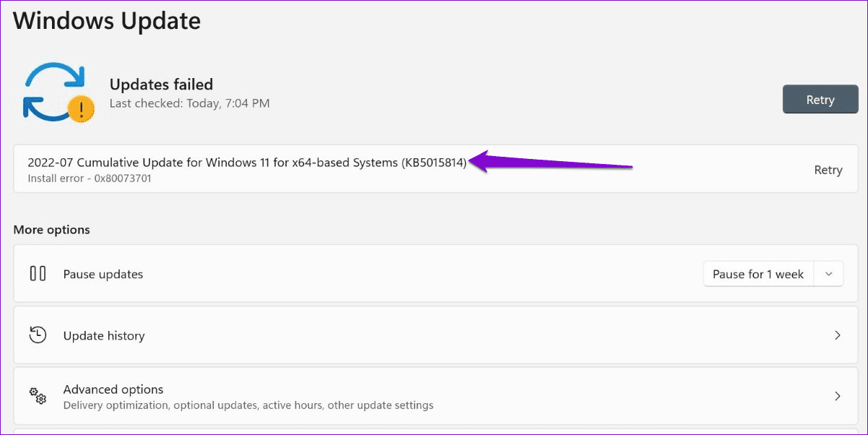Image resolution: width=868 pixels, height=435 pixels.
Task: Click the Advanced options gears icon
Action: (38, 396)
